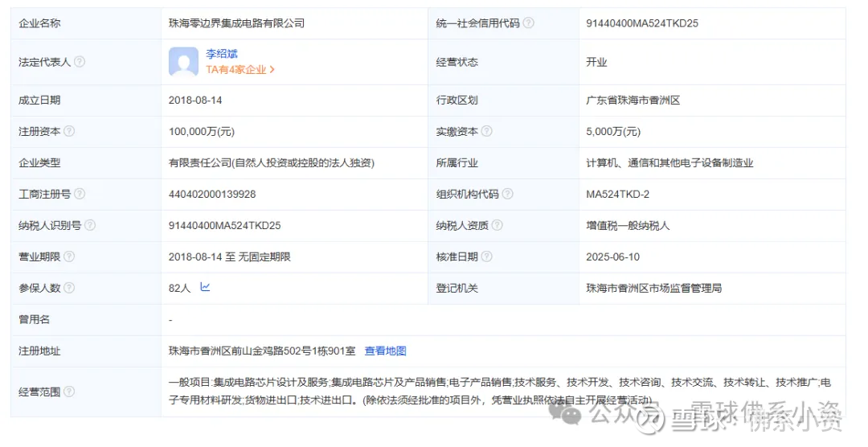
Task: Click the 开业 operating status value
Action: point(596,62)
